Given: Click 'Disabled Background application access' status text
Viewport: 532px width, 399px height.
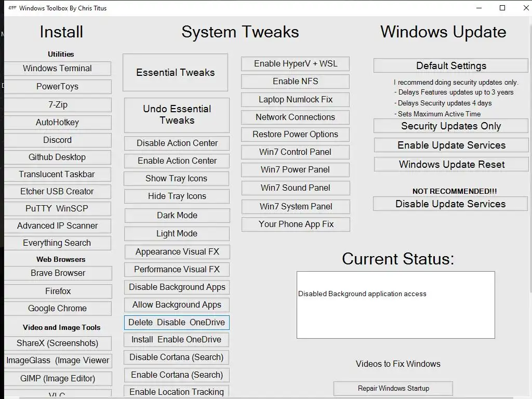Looking at the screenshot, I should click(x=362, y=294).
